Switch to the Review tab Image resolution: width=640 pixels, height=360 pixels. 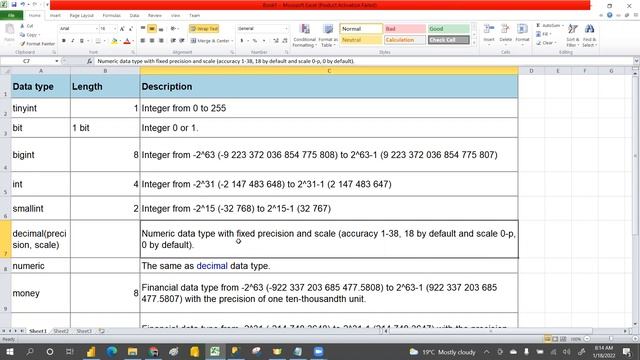[155, 16]
